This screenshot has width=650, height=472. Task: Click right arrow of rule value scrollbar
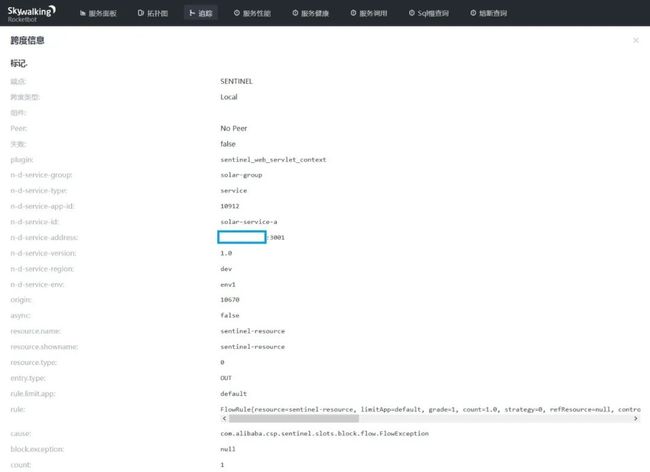[x=635, y=419]
